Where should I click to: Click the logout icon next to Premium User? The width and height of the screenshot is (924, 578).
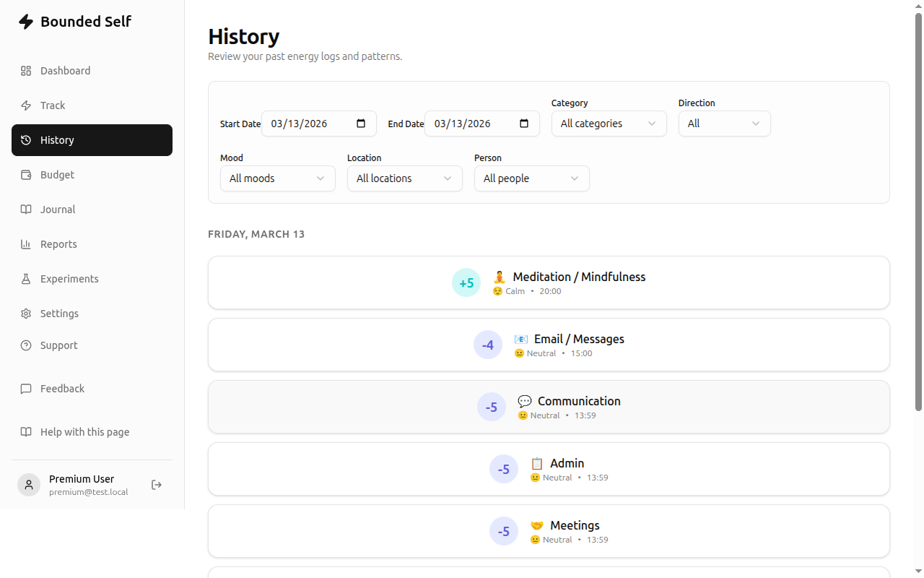157,485
